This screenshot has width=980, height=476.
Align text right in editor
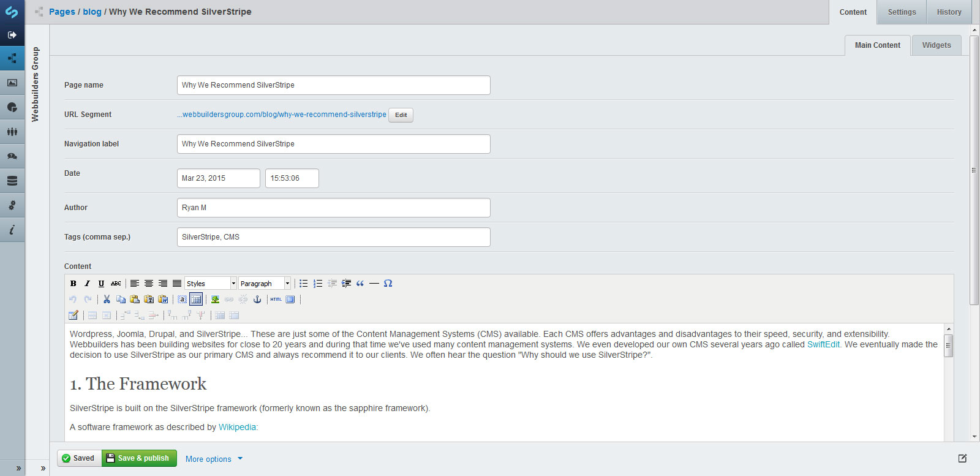(163, 283)
